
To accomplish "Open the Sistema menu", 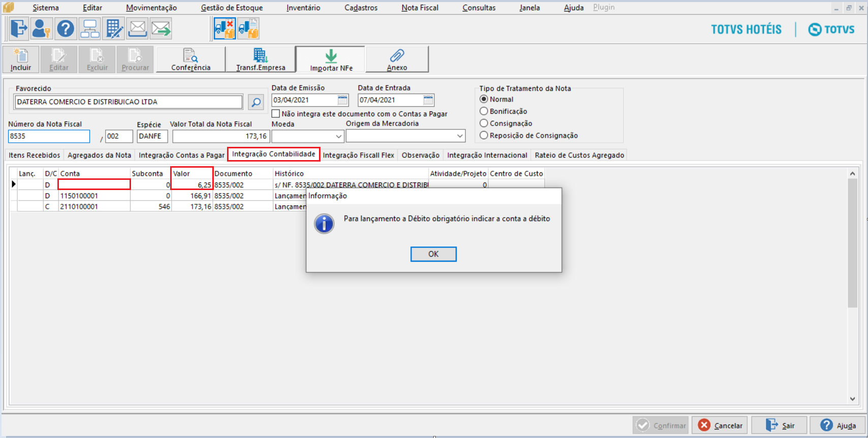I will pos(46,8).
